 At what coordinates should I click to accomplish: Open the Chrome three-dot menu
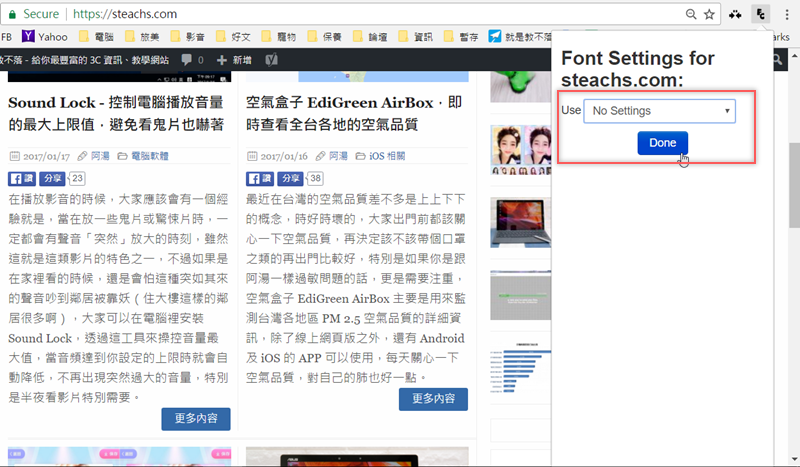787,14
